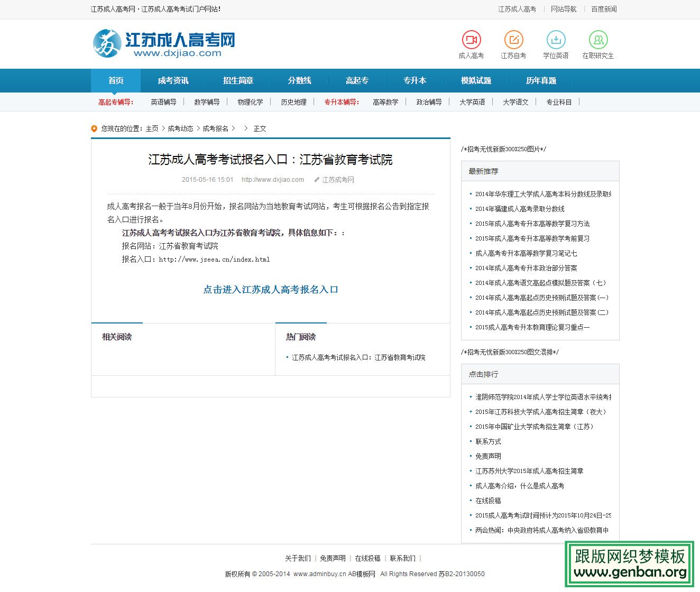
Task: Click 英语辅导 under 高起专辅导
Action: click(x=164, y=102)
